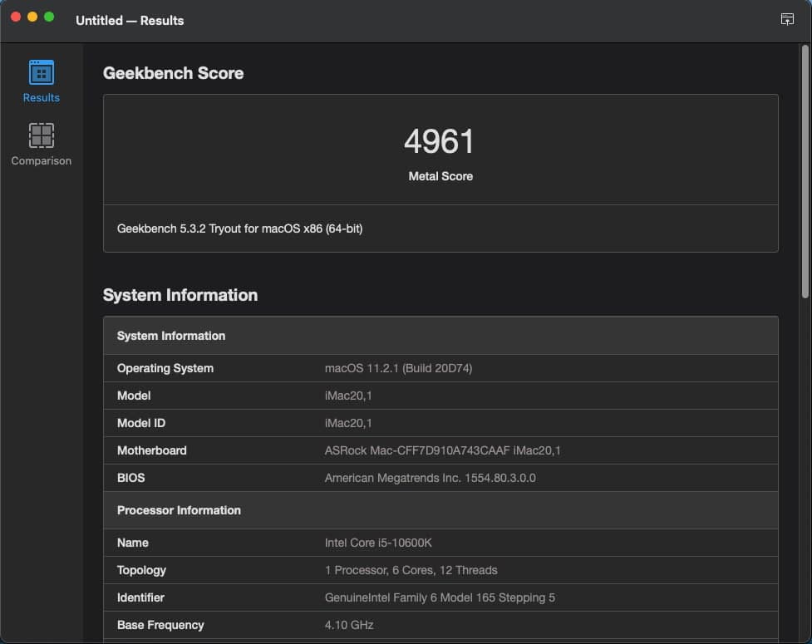Viewport: 812px width, 644px height.
Task: Click the red close window button
Action: tap(16, 17)
